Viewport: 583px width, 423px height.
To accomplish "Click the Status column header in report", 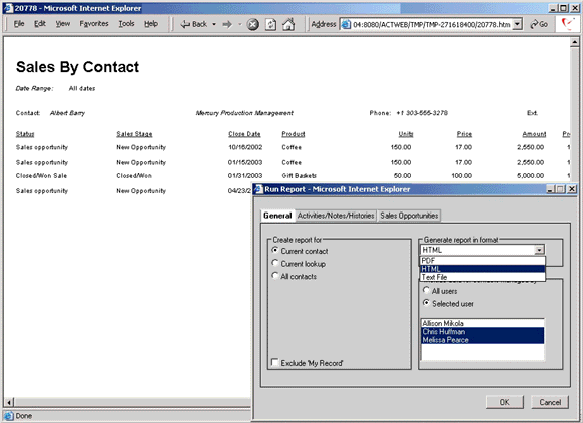I will [25, 134].
